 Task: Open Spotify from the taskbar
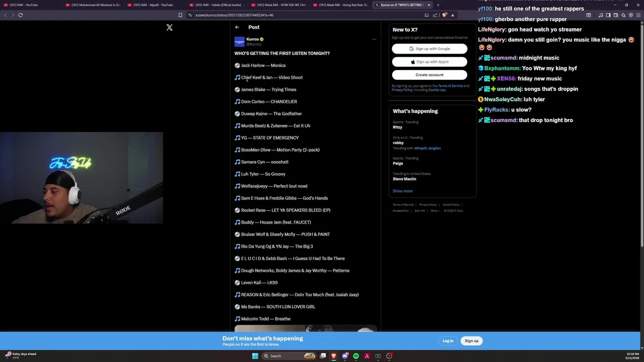356,356
